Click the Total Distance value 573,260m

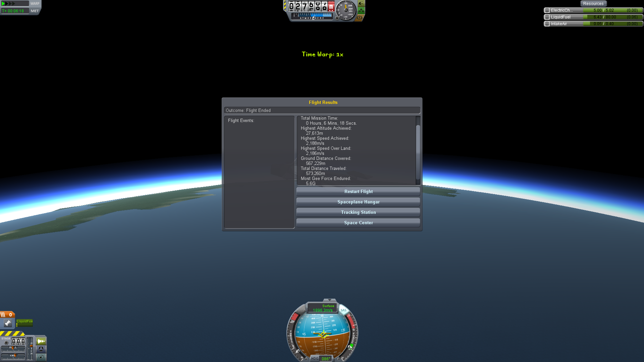(x=315, y=173)
